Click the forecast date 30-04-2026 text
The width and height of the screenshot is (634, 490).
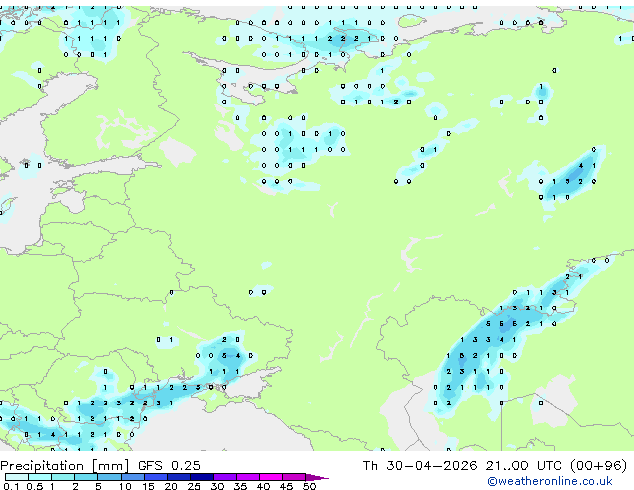432,465
